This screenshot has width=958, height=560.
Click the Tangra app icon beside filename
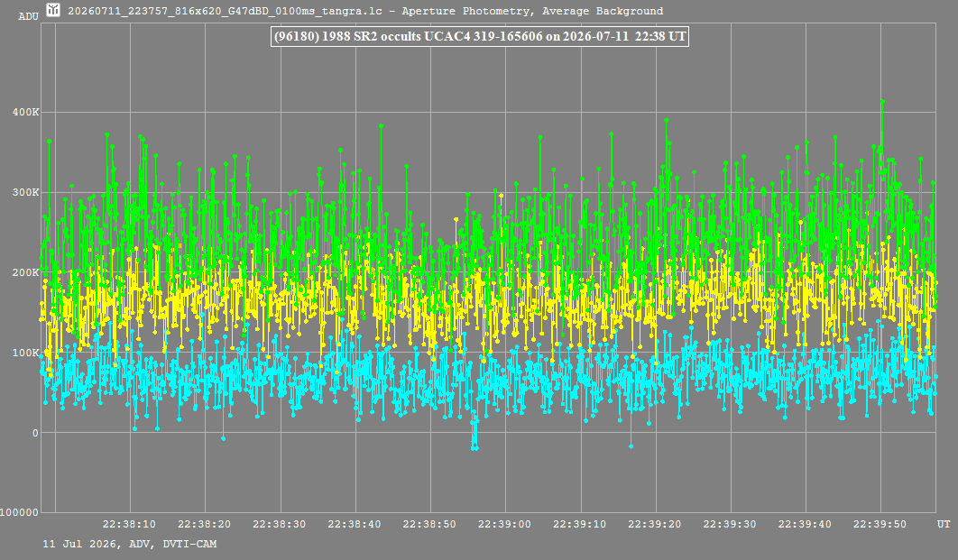(x=53, y=10)
